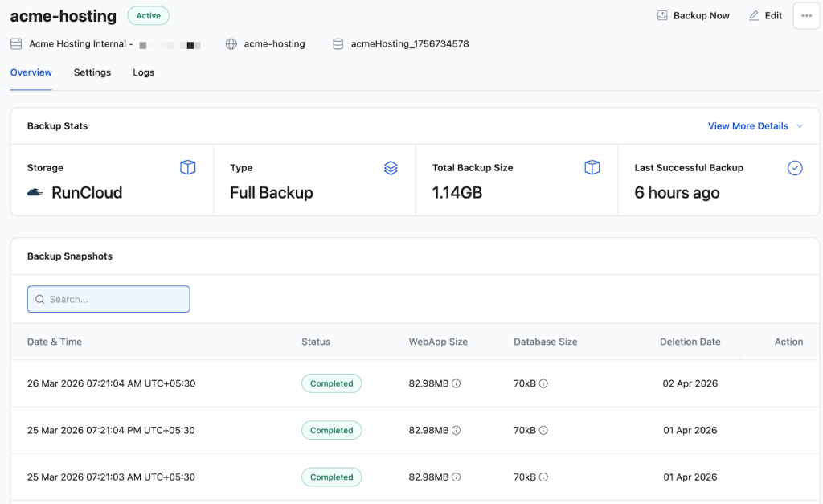823x504 pixels.
Task: Click the Storage card cube icon
Action: click(188, 167)
